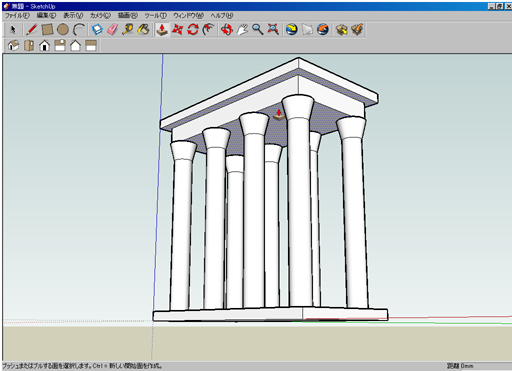The width and height of the screenshot is (512, 371).
Task: Activate the Tape Measure tool
Action: (128, 30)
